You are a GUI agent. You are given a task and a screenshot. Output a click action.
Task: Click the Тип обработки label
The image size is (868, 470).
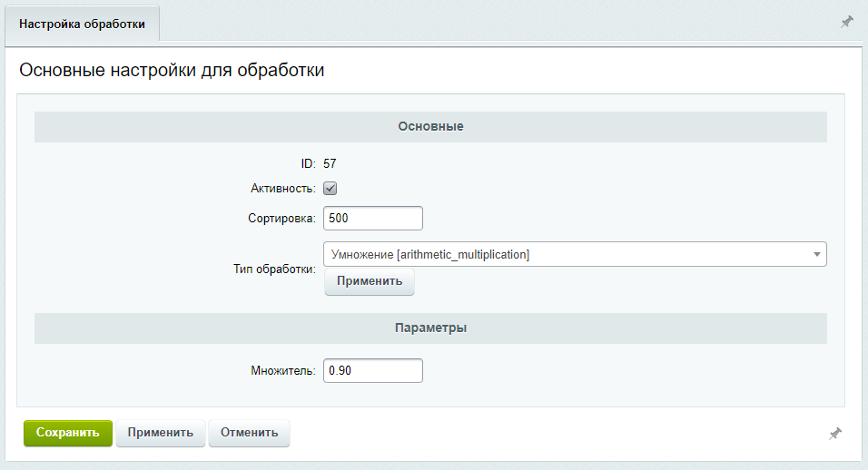pyautogui.click(x=274, y=269)
